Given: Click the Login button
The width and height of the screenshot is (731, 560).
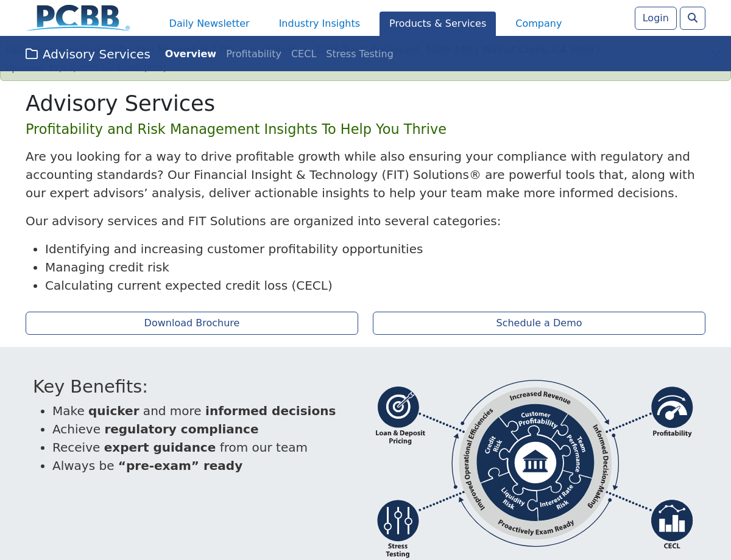Looking at the screenshot, I should [x=655, y=18].
